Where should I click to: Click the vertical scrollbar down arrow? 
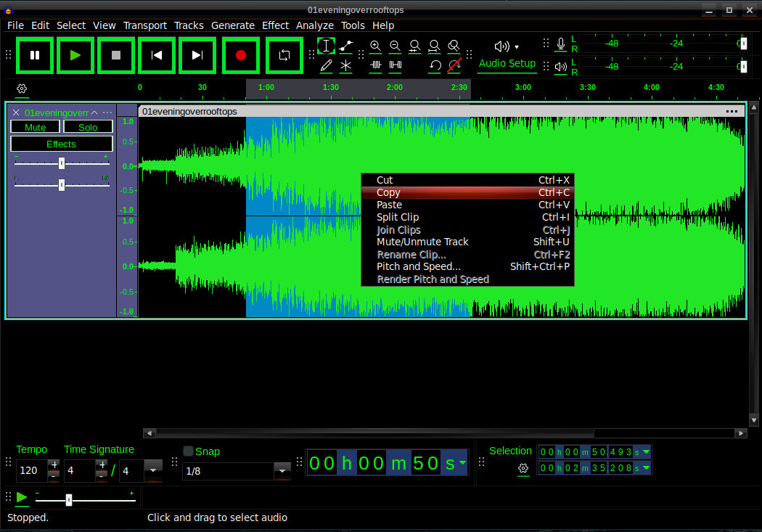pos(754,420)
